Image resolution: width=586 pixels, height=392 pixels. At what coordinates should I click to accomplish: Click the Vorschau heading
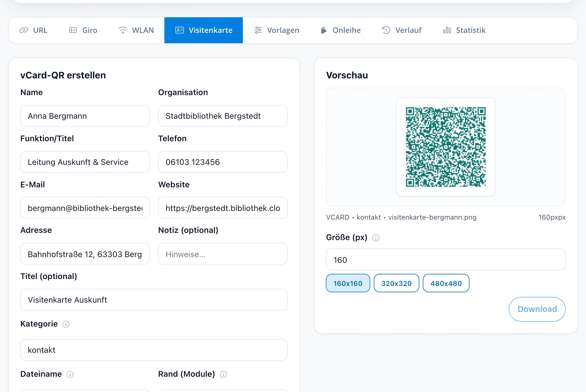click(x=347, y=75)
